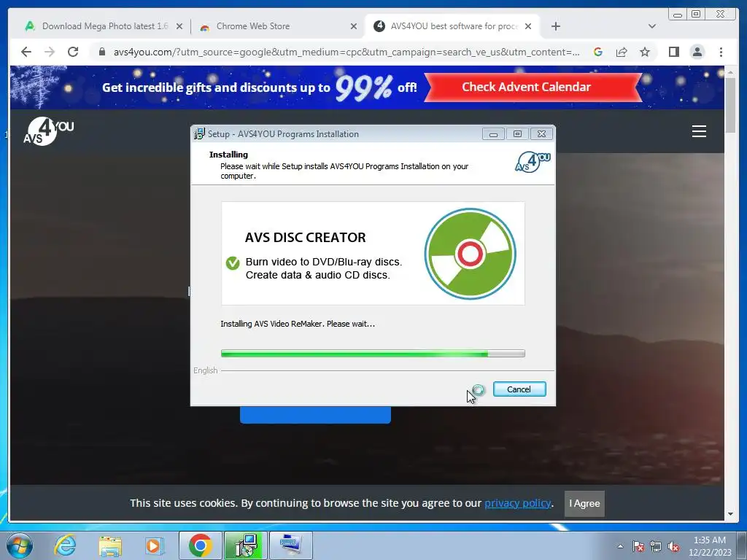Click I Agree on cookie notice

[x=584, y=503]
